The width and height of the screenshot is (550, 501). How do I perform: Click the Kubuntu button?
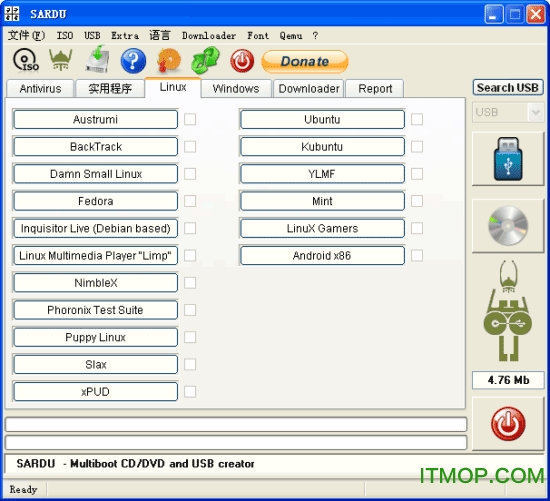pyautogui.click(x=322, y=146)
